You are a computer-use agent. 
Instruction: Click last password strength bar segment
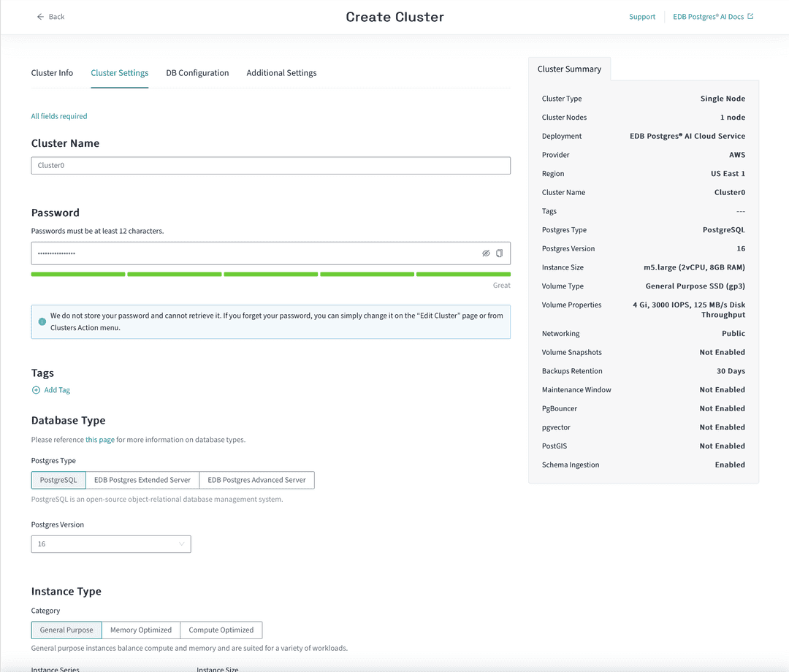pos(463,274)
